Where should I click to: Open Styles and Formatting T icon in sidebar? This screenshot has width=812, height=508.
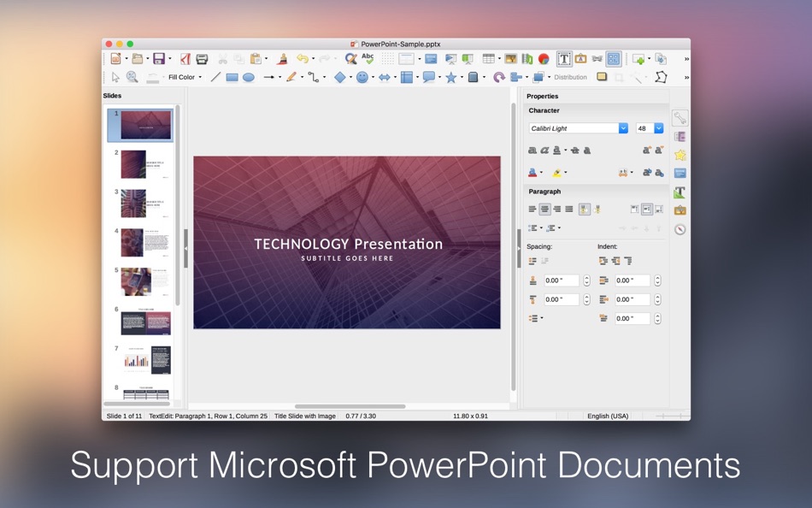pyautogui.click(x=680, y=192)
